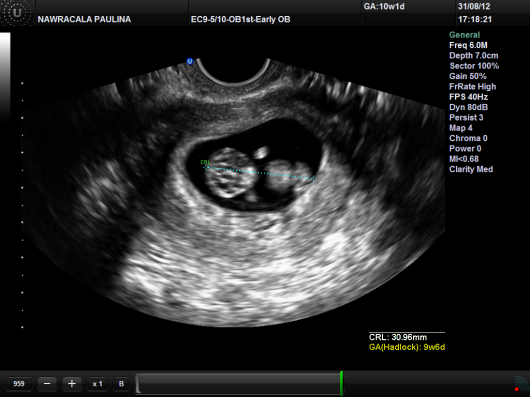Click the minus zoom button
This screenshot has width=530, height=397.
click(x=47, y=384)
